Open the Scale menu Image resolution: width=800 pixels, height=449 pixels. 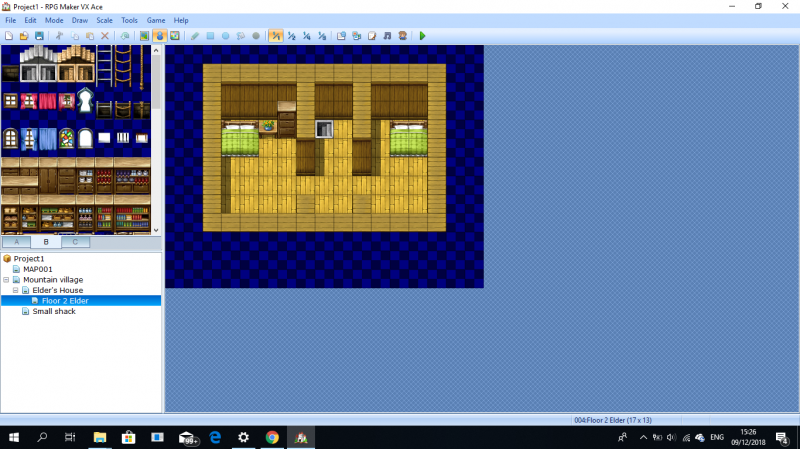(105, 20)
